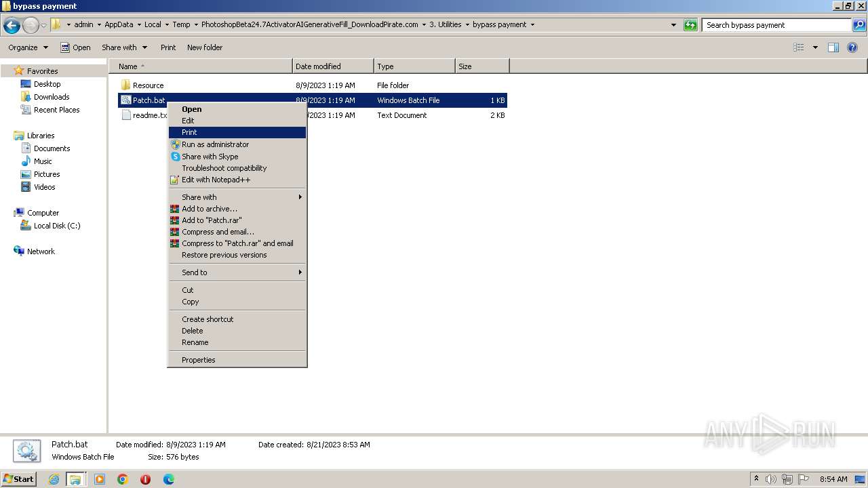Click the Open toolbar button

coord(75,47)
